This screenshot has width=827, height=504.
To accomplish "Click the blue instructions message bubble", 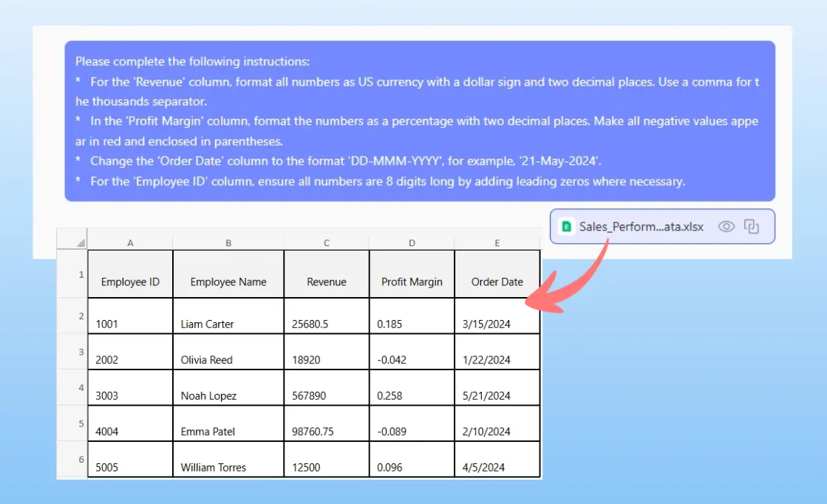I will tap(419, 120).
